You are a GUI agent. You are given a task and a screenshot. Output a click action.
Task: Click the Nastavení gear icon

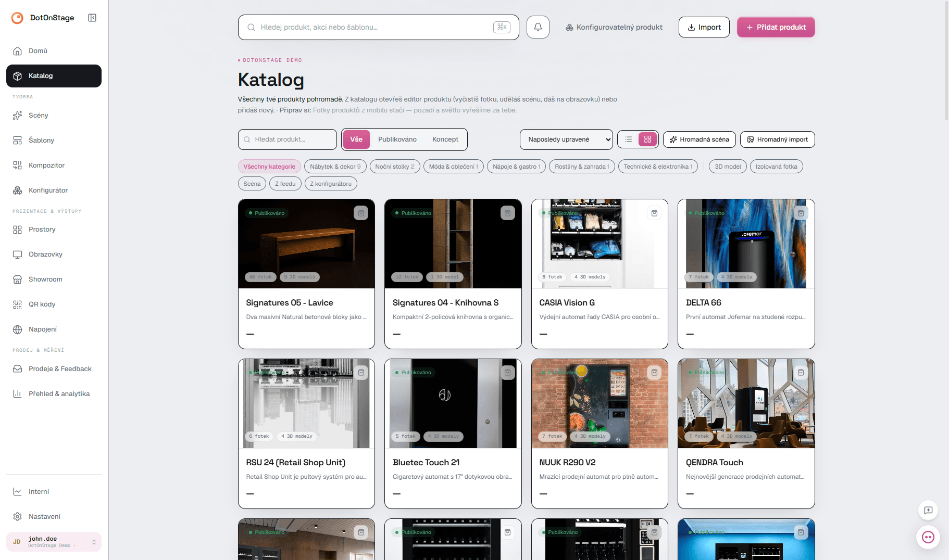coord(17,517)
